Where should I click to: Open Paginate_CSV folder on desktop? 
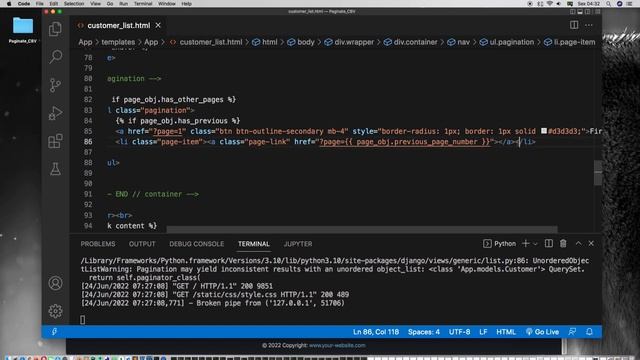tap(23, 29)
